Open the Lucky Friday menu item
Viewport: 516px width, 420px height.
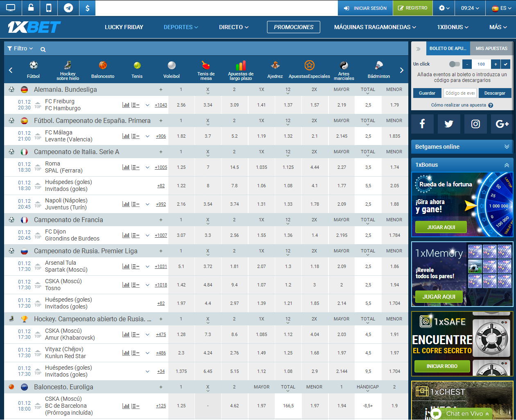(124, 27)
